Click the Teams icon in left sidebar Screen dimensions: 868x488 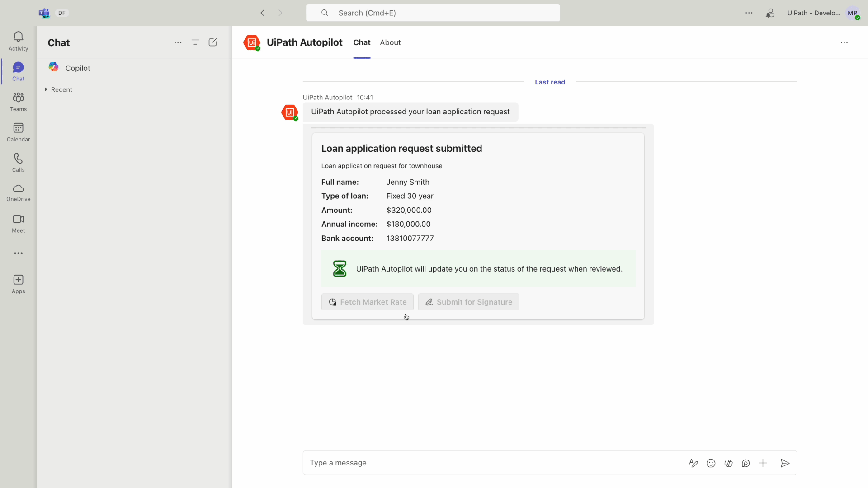(x=18, y=101)
